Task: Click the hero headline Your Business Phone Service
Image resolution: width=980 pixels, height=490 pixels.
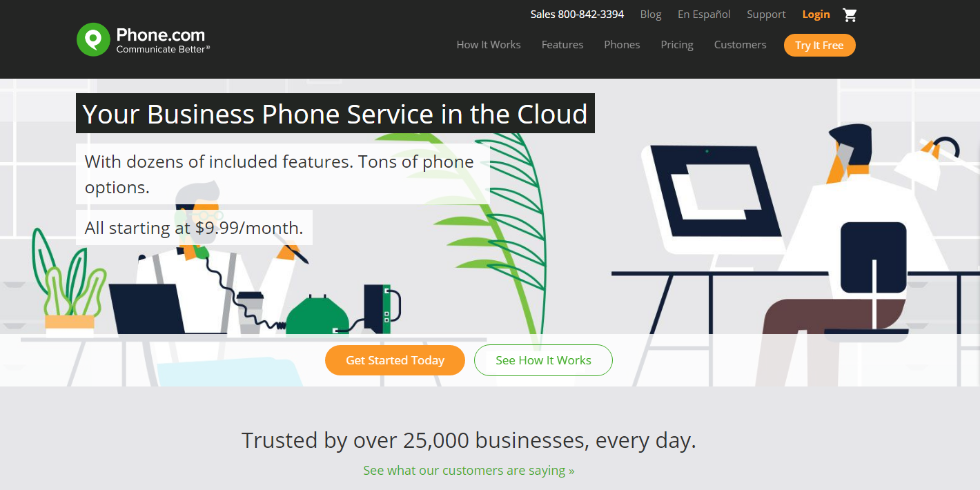Action: (x=335, y=114)
